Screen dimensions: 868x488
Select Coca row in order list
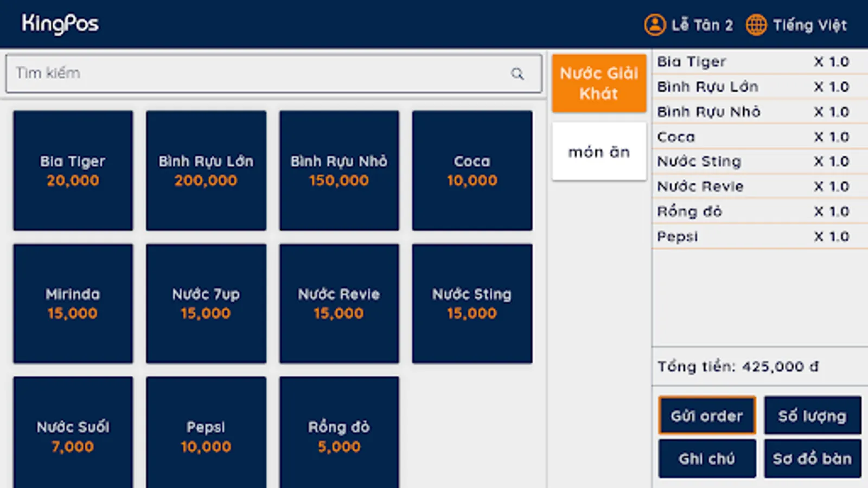click(759, 137)
